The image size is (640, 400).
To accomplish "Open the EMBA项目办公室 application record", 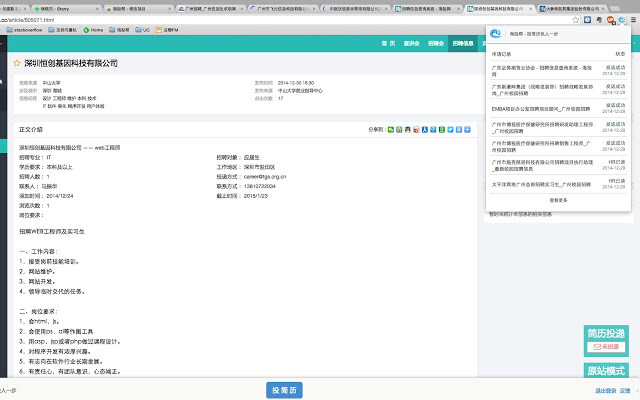I will coord(558,109).
